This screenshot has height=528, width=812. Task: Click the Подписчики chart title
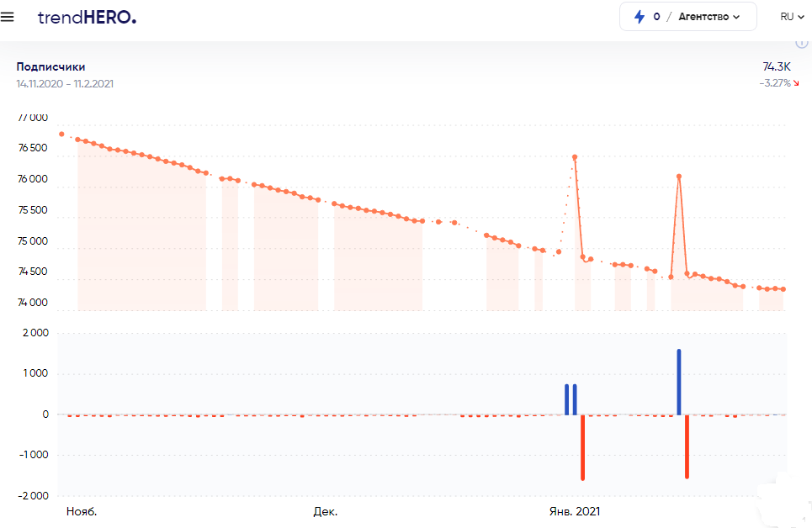point(50,66)
